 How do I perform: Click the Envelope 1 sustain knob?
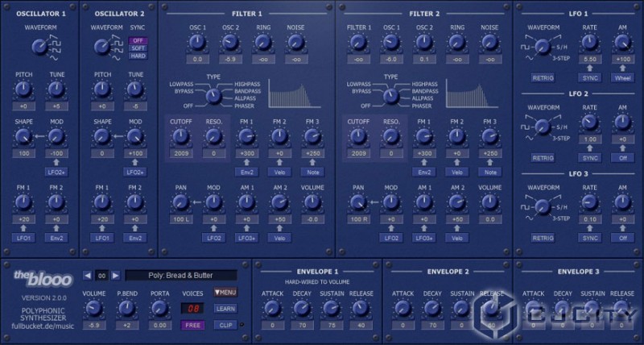coord(331,308)
